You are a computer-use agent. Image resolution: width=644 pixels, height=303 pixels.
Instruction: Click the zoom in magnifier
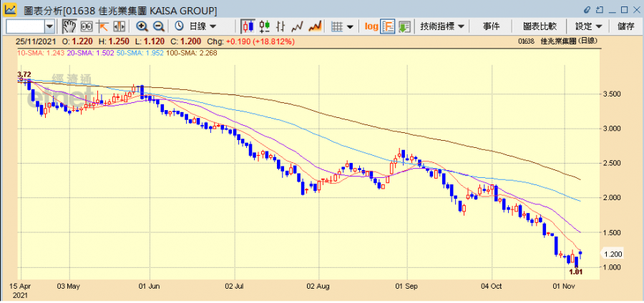142,26
